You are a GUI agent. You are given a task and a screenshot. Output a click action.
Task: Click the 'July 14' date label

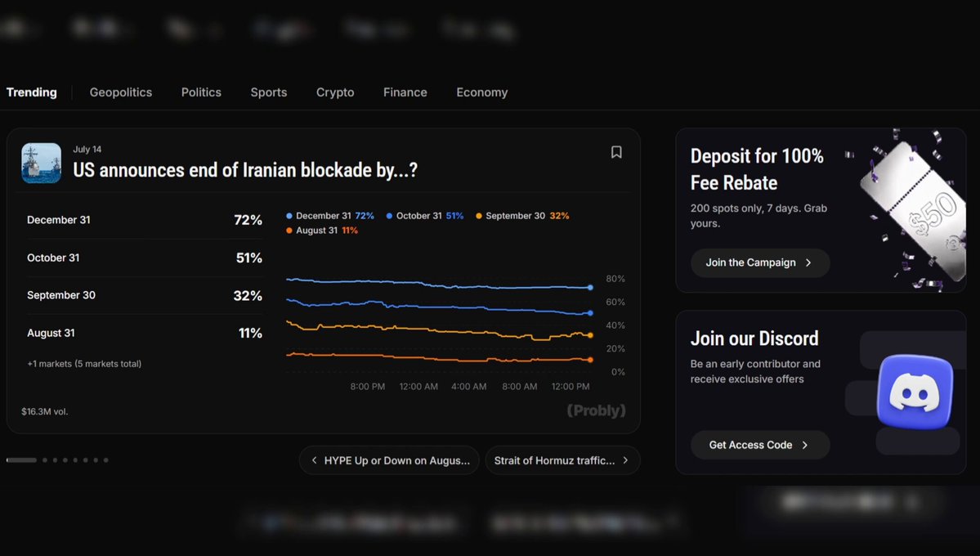[x=87, y=150]
